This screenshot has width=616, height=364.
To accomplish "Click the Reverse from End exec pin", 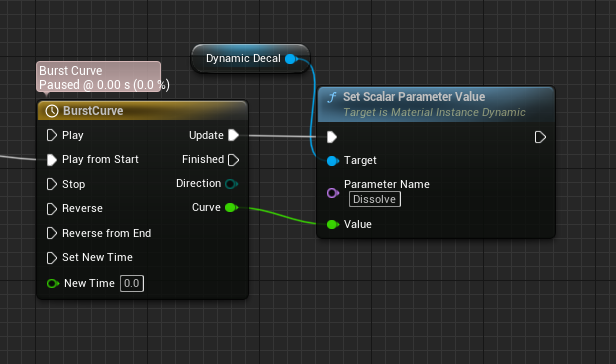I will [x=51, y=233].
